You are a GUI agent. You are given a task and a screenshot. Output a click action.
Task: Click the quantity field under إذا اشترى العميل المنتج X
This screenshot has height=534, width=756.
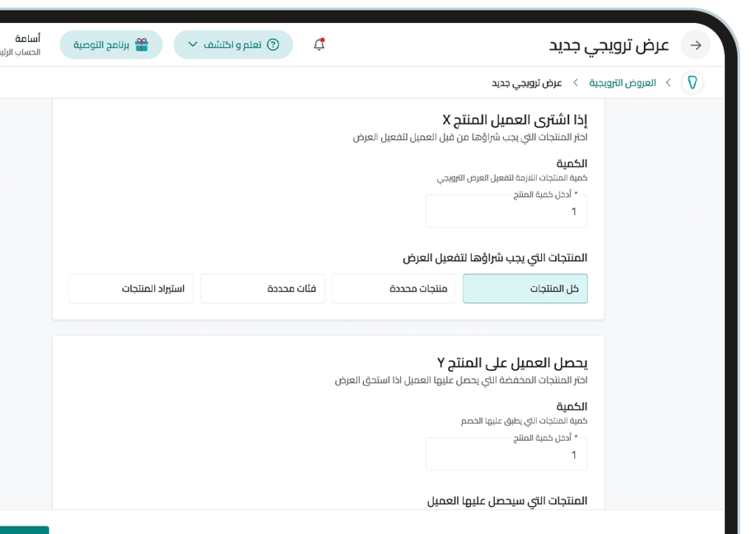(x=506, y=213)
